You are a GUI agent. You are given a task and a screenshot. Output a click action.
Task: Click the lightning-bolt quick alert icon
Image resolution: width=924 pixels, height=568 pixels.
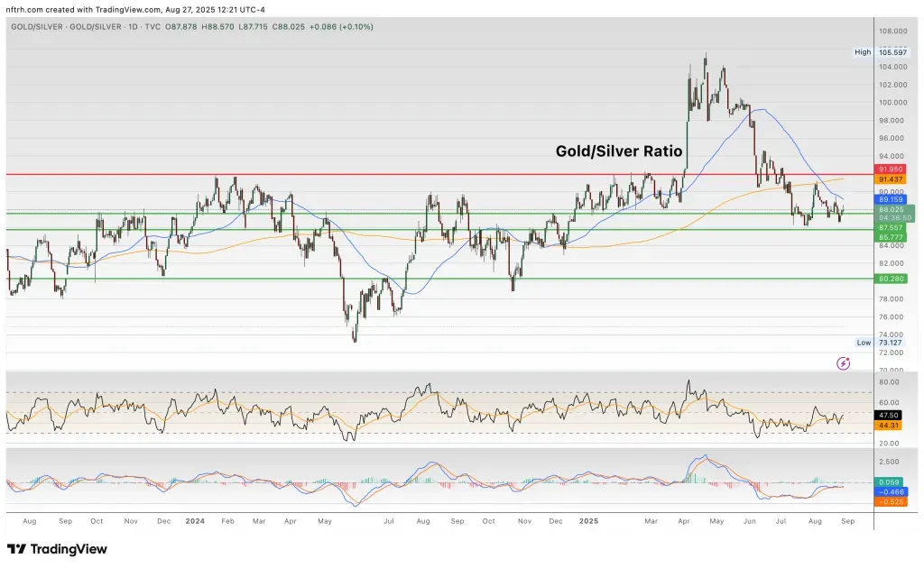844,363
